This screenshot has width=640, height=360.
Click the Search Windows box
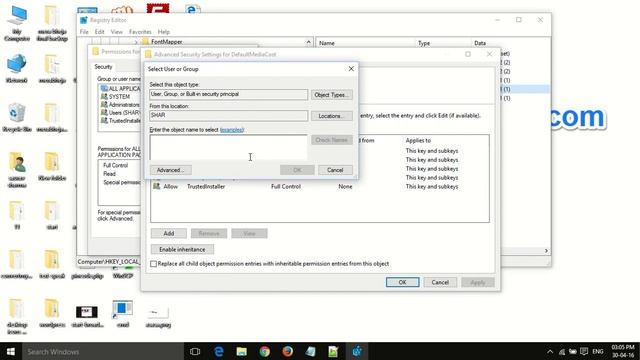click(x=102, y=351)
